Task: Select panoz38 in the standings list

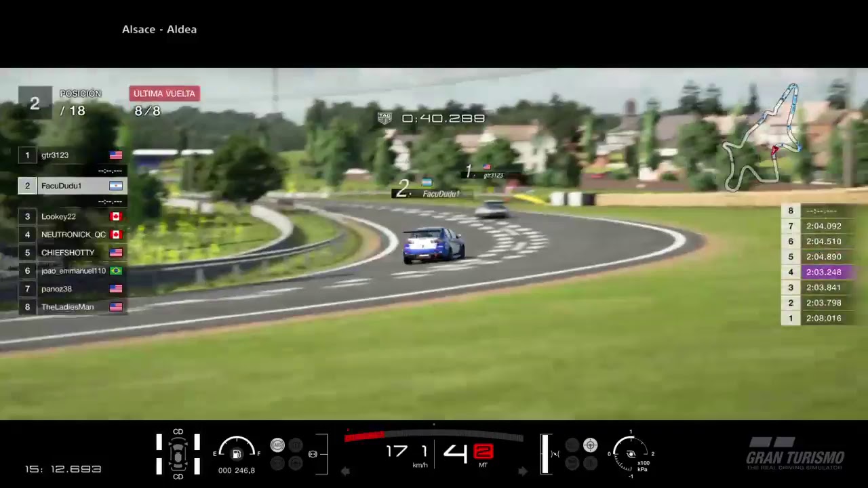Action: coord(72,289)
